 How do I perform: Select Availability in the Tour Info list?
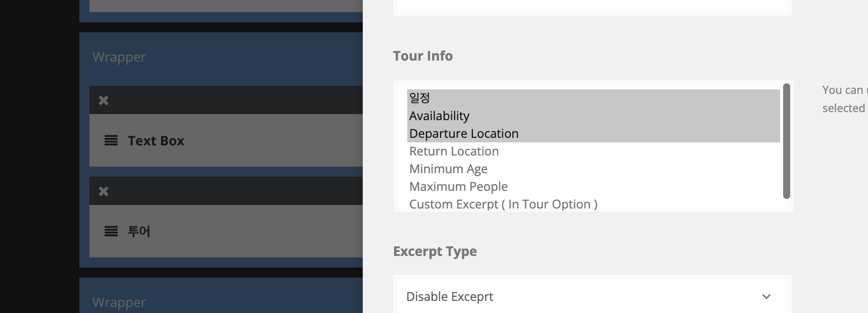tap(440, 116)
